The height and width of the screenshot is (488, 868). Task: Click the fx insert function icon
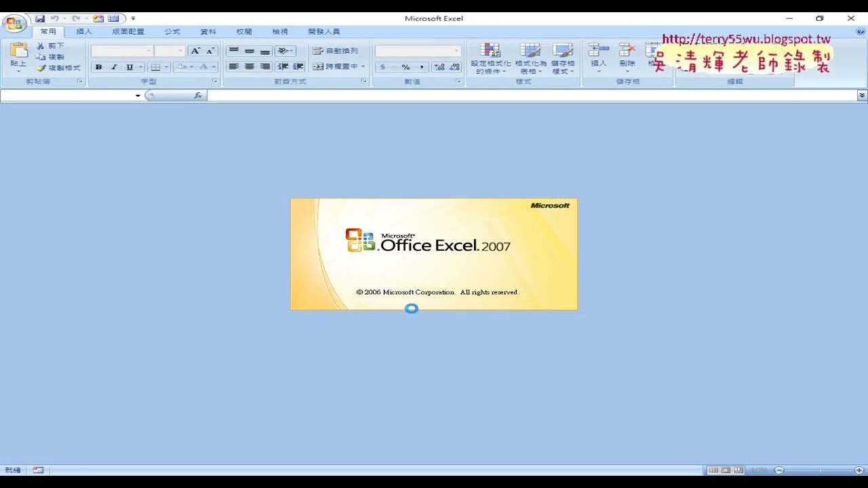(x=198, y=96)
